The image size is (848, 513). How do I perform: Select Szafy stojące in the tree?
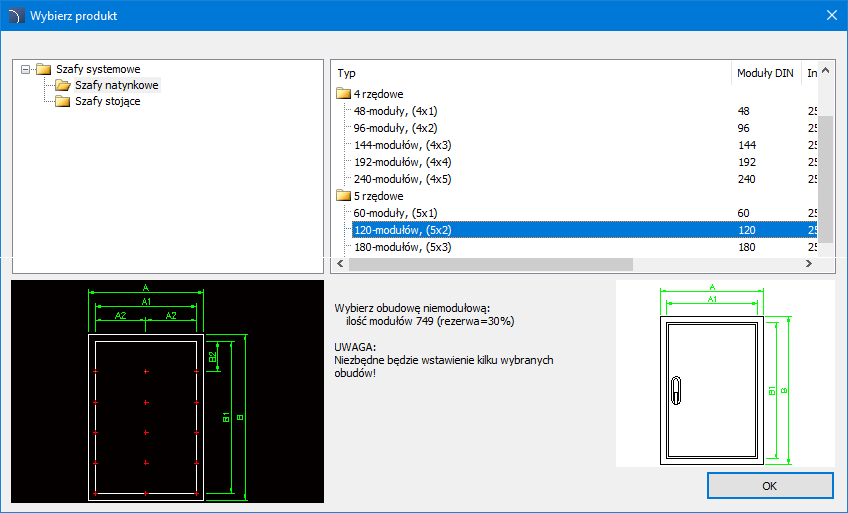107,101
